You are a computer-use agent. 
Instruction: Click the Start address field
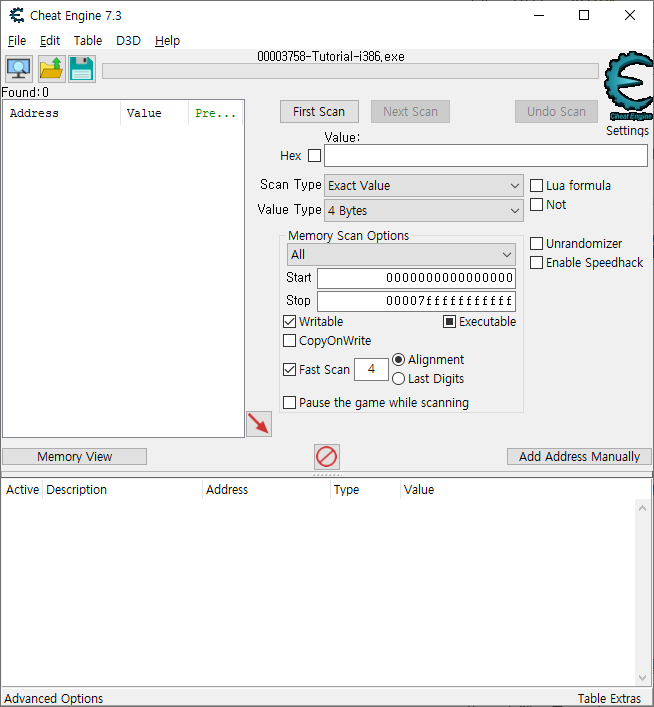pyautogui.click(x=416, y=278)
